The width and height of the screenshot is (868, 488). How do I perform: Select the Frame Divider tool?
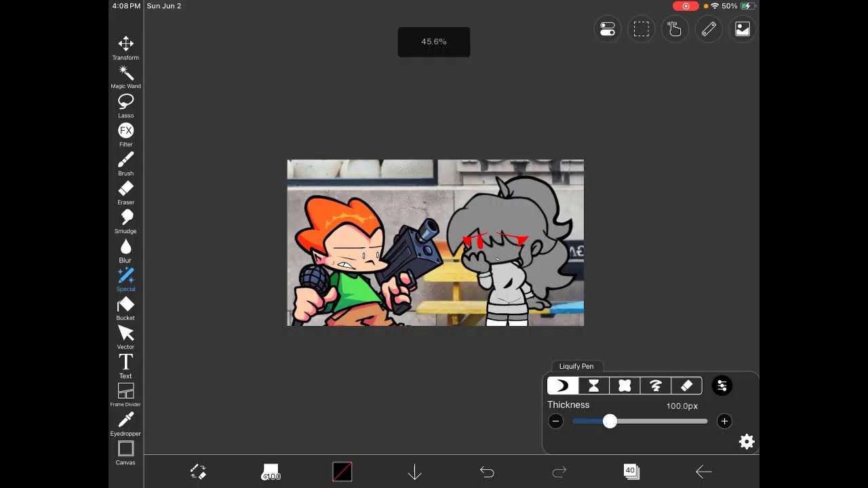125,395
